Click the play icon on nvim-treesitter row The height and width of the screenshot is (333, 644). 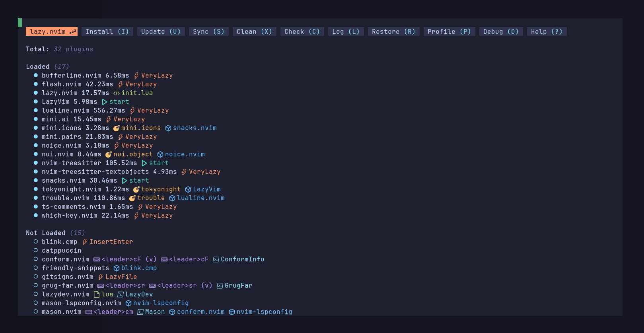coord(144,163)
